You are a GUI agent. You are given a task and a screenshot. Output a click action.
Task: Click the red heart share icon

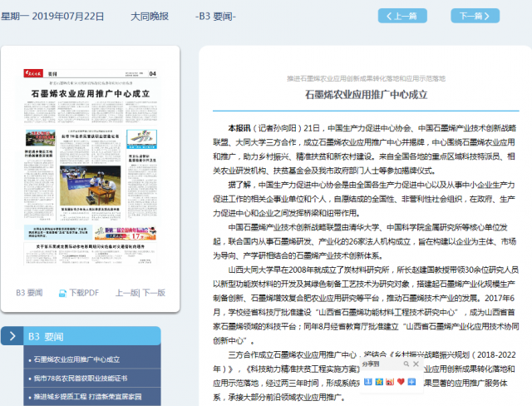(401, 382)
